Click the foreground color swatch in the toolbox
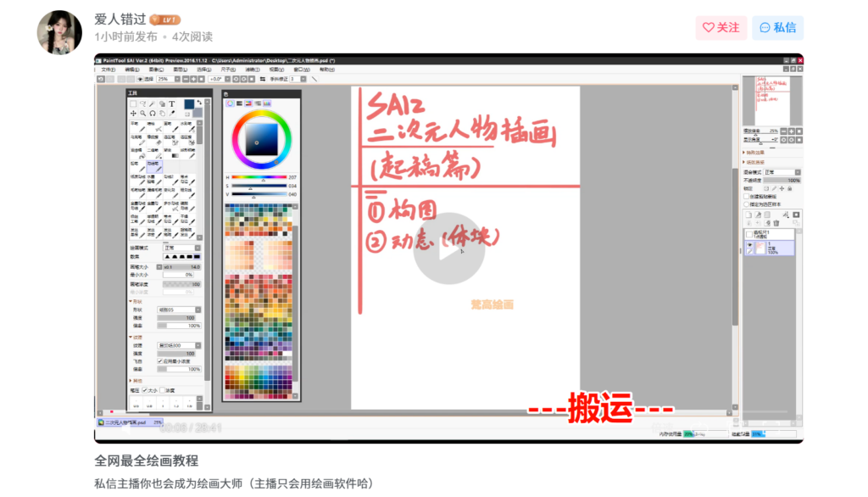The width and height of the screenshot is (868, 497). (x=189, y=104)
